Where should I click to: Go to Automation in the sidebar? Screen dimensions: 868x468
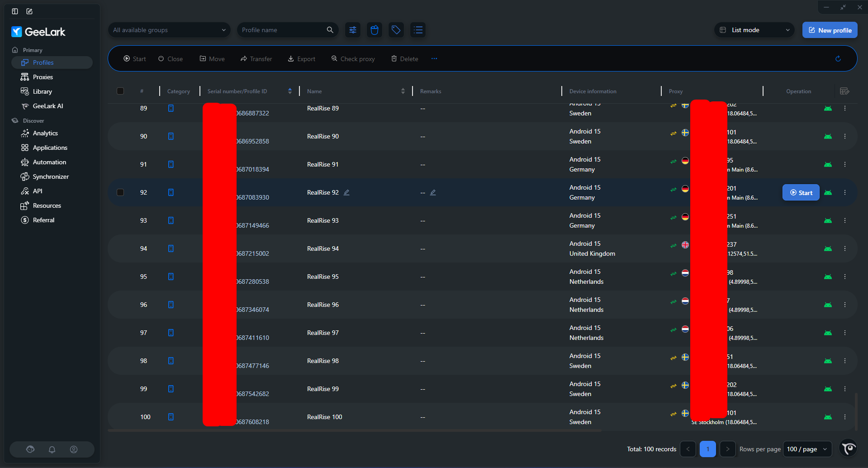click(x=49, y=162)
